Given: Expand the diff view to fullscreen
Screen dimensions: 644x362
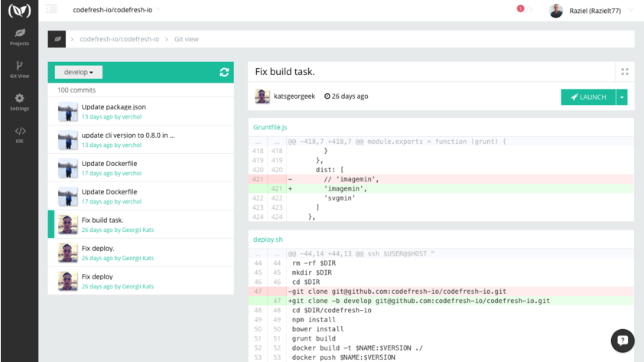Looking at the screenshot, I should coord(625,71).
